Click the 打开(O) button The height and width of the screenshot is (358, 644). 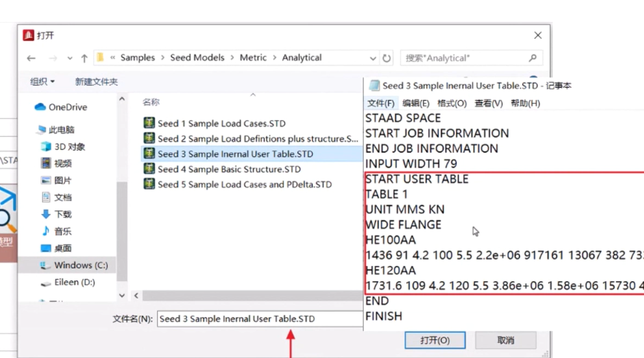pyautogui.click(x=435, y=340)
